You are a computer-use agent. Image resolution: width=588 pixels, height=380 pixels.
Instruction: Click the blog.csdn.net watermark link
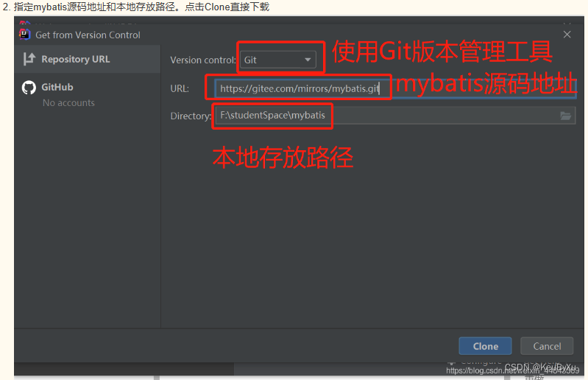(512, 370)
